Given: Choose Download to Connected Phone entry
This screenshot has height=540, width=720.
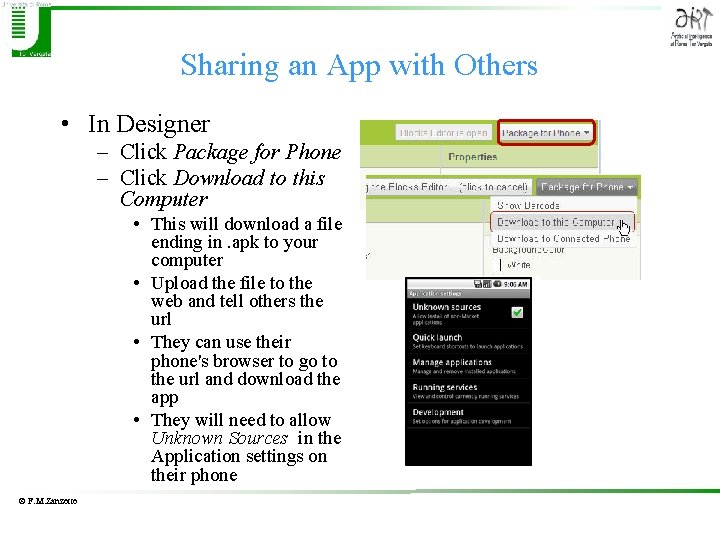Looking at the screenshot, I should click(x=563, y=239).
